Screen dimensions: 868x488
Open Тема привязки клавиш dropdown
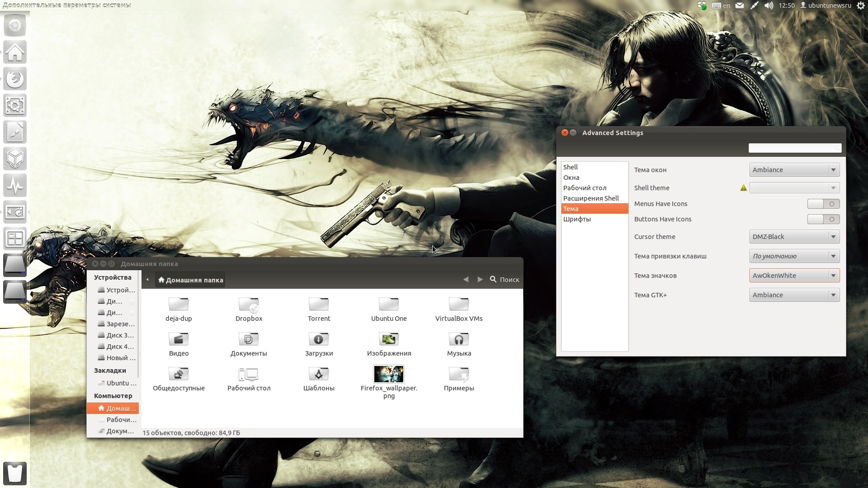click(x=794, y=256)
